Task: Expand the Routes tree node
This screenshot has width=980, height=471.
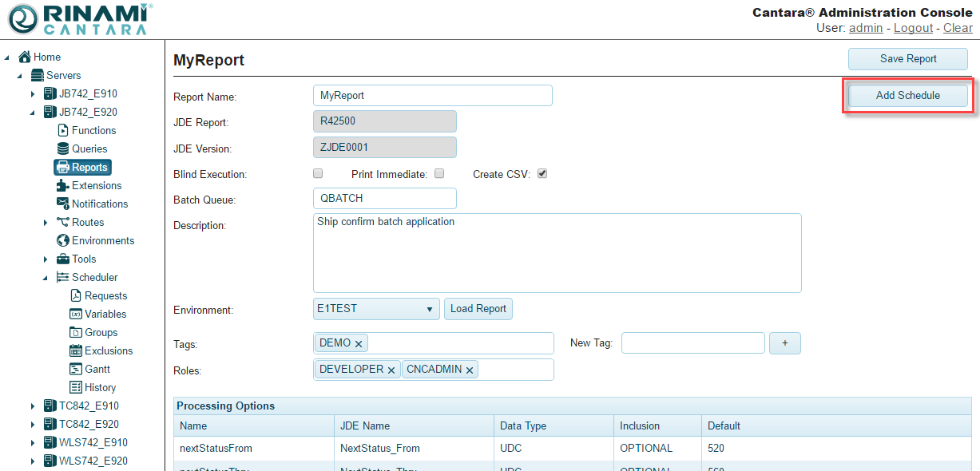Action: click(x=46, y=223)
